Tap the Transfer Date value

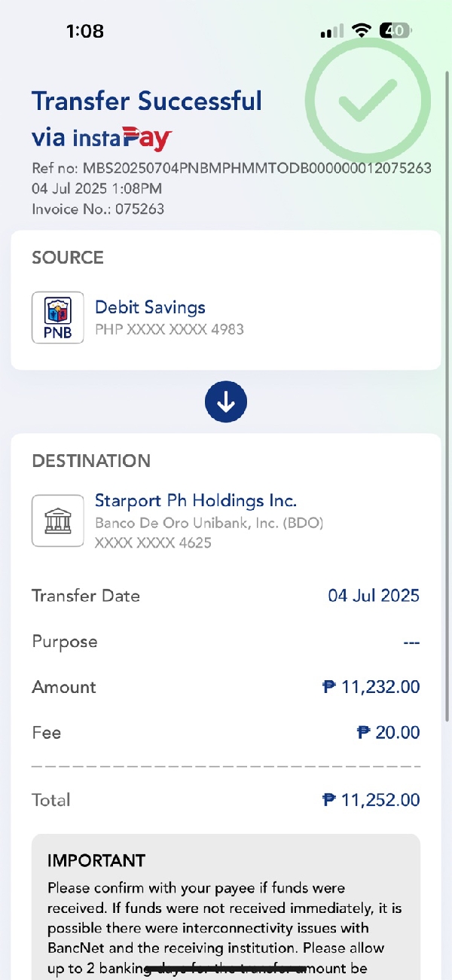pyautogui.click(x=374, y=596)
